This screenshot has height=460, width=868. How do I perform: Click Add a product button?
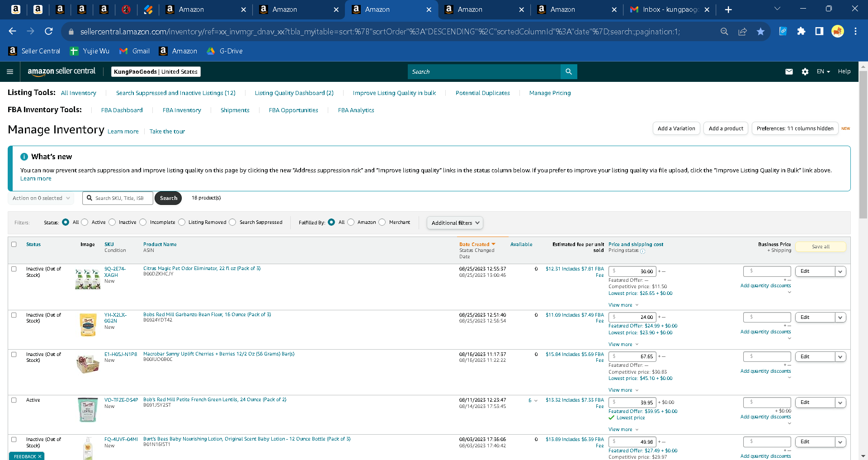726,128
